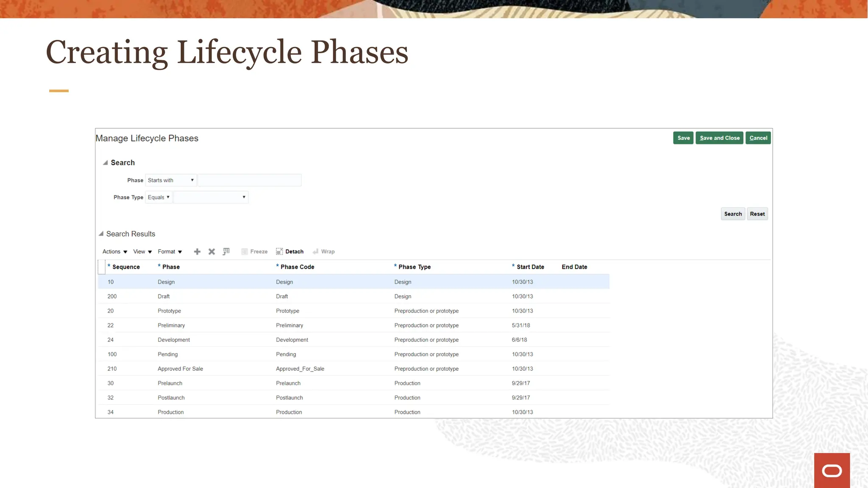Open the Phase Type 'Equals' operator dropdown

(159, 197)
